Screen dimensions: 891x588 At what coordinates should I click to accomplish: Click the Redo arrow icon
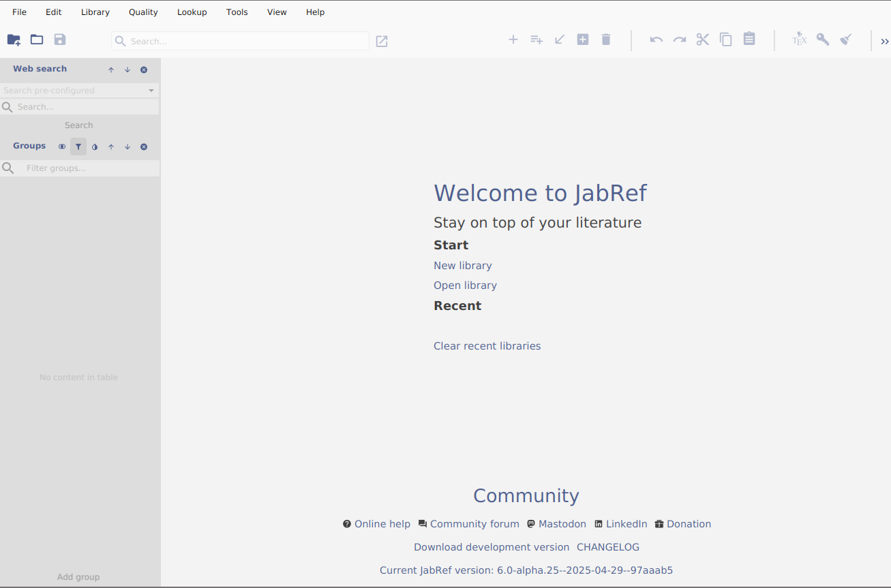[680, 40]
